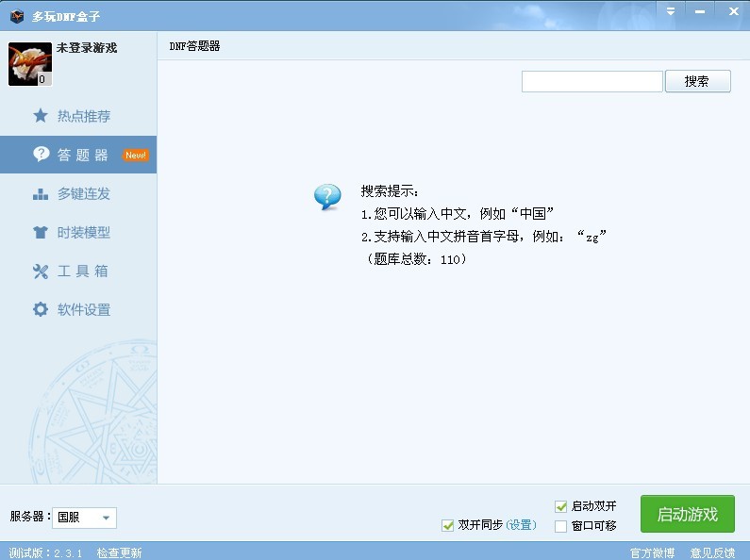Enable the 窗口可移 checkbox

coord(560,526)
